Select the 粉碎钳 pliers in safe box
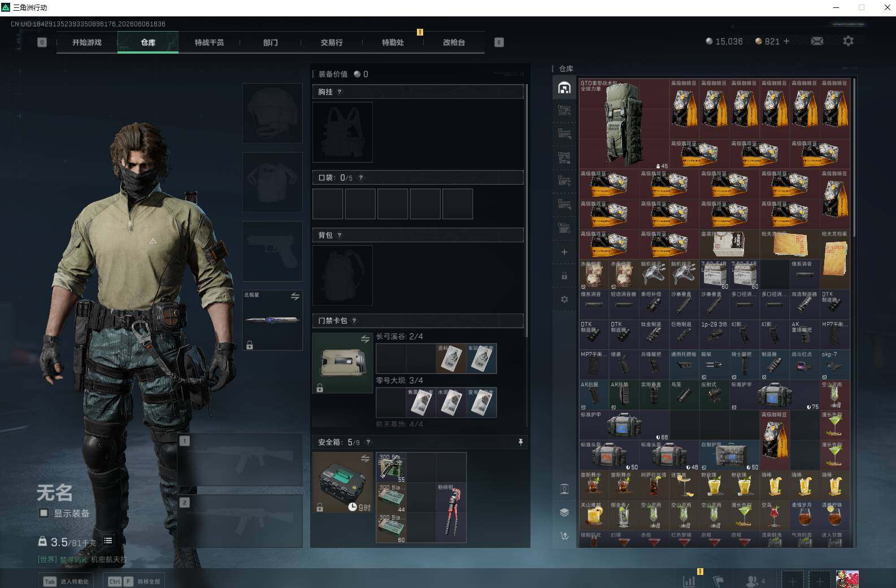Image resolution: width=896 pixels, height=588 pixels. pos(451,512)
